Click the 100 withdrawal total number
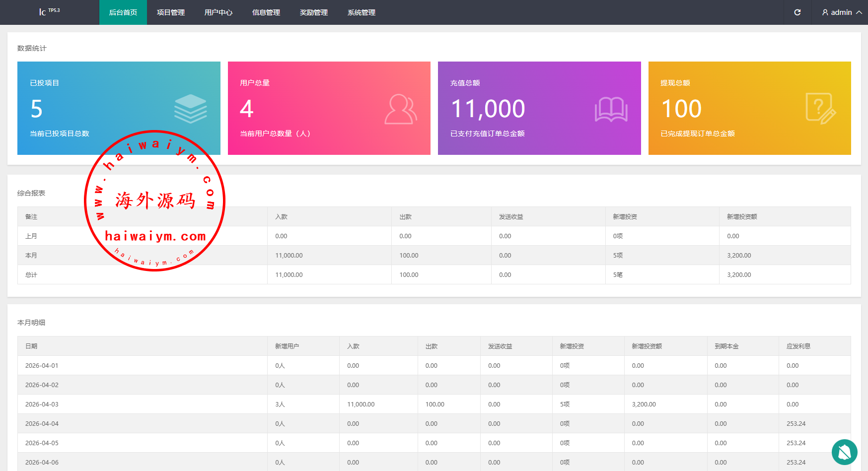This screenshot has width=868, height=471. [681, 109]
